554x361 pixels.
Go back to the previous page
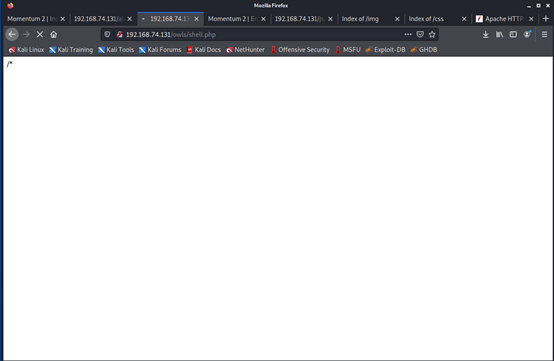pyautogui.click(x=12, y=34)
